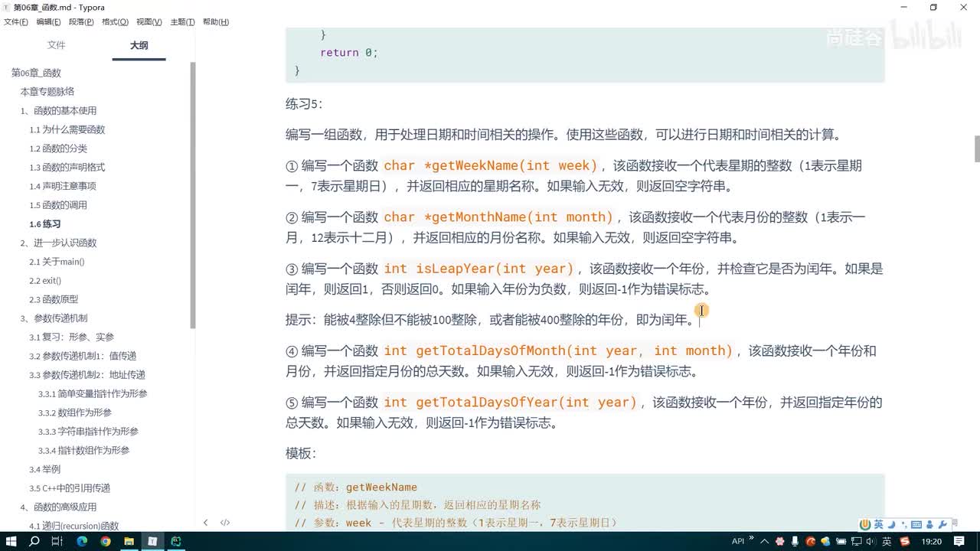This screenshot has height=551, width=980.
Task: Open the 帮助(H) menu
Action: pos(216,22)
